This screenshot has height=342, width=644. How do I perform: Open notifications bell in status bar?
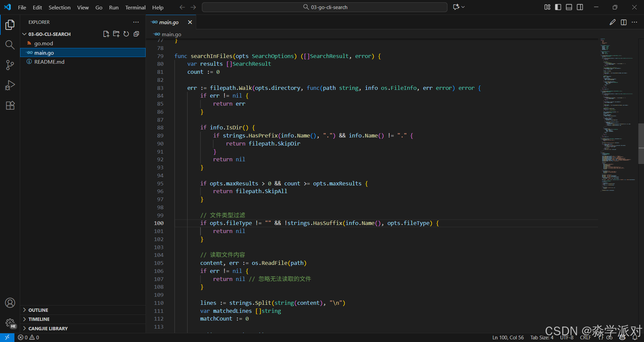point(635,337)
